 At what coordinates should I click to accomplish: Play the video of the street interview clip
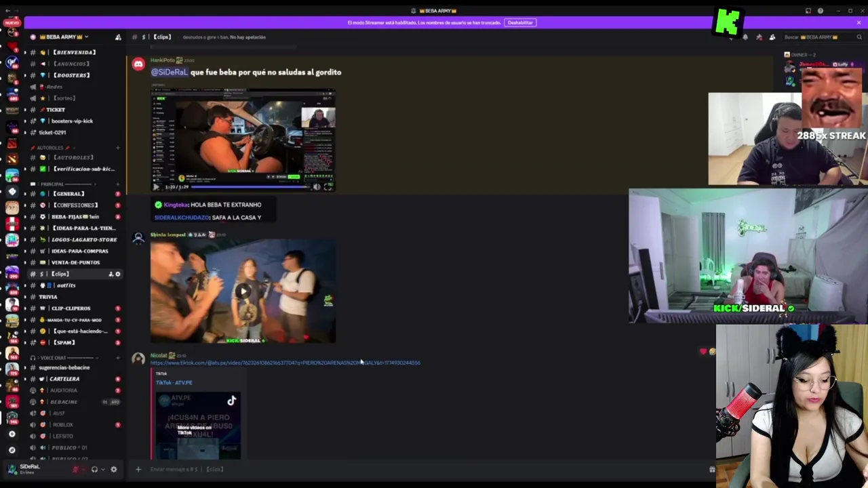pos(243,291)
